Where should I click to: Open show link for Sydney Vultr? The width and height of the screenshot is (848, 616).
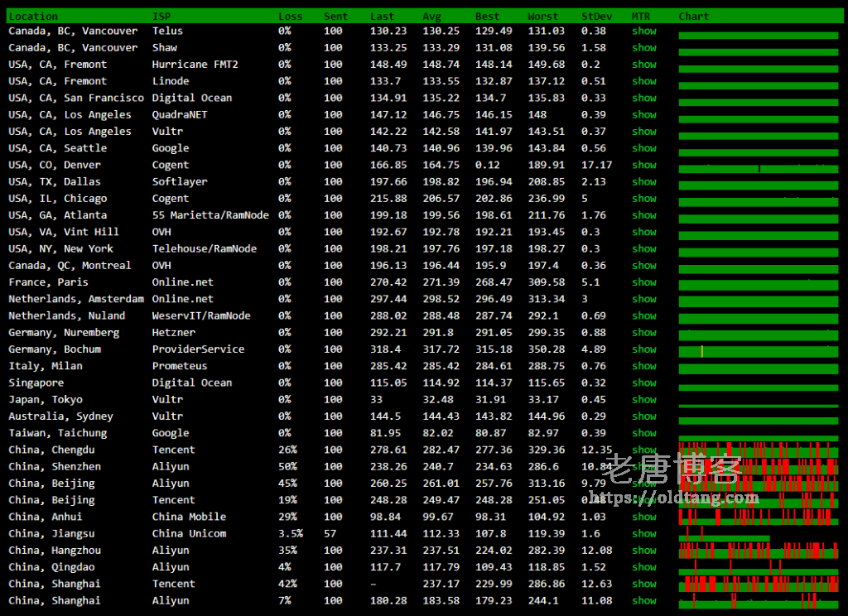[x=644, y=416]
